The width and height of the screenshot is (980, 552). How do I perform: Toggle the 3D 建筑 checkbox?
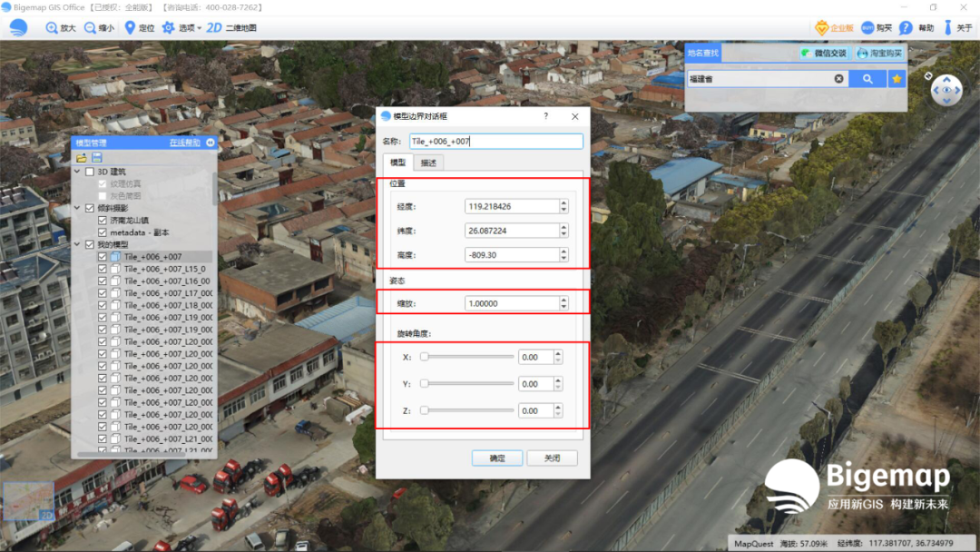click(x=90, y=172)
